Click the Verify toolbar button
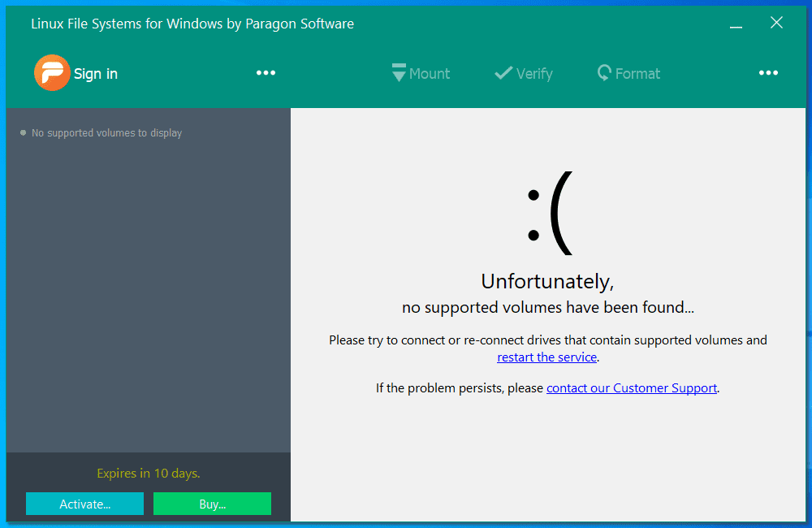The width and height of the screenshot is (812, 528). pyautogui.click(x=524, y=73)
